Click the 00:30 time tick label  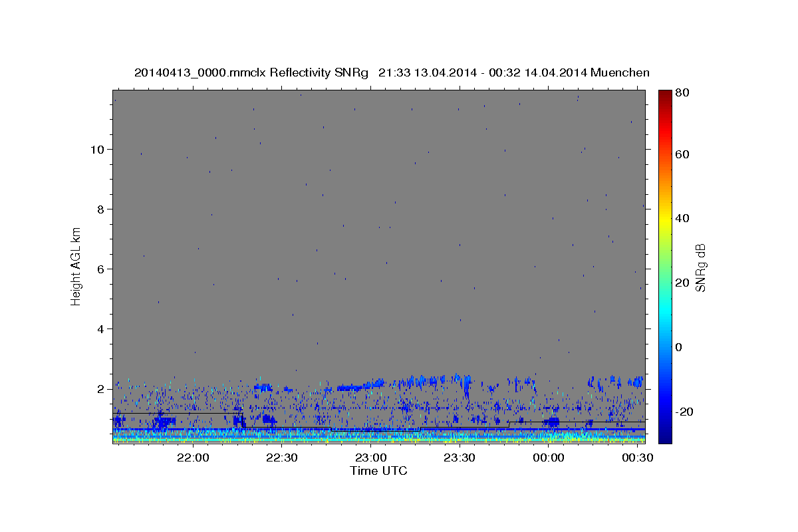tap(637, 458)
